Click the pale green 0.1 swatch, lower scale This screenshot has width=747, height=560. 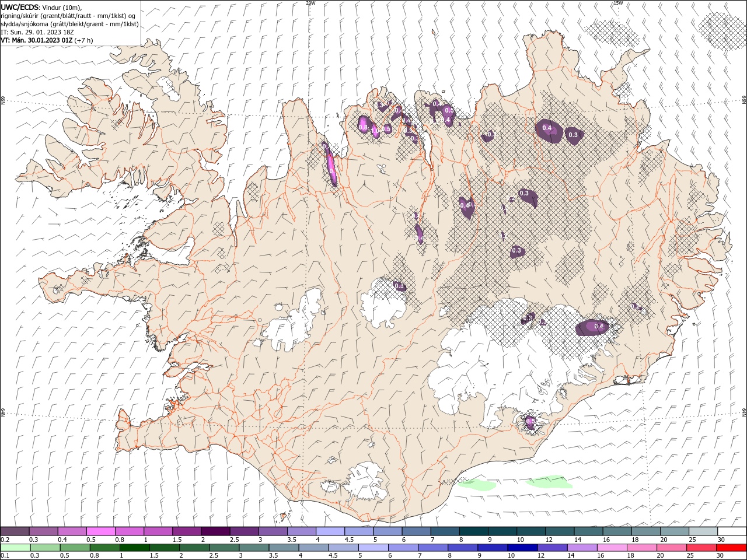[16, 548]
